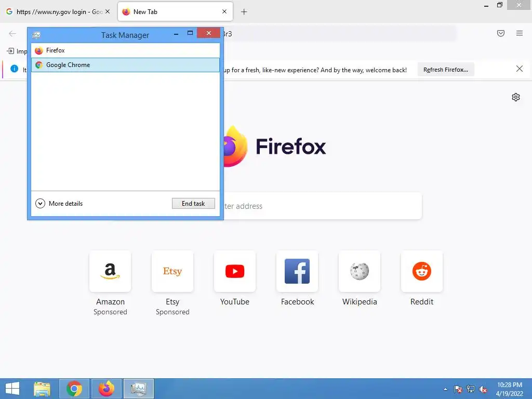This screenshot has width=532, height=399.
Task: Click the Refresh Firefox... button
Action: click(445, 70)
